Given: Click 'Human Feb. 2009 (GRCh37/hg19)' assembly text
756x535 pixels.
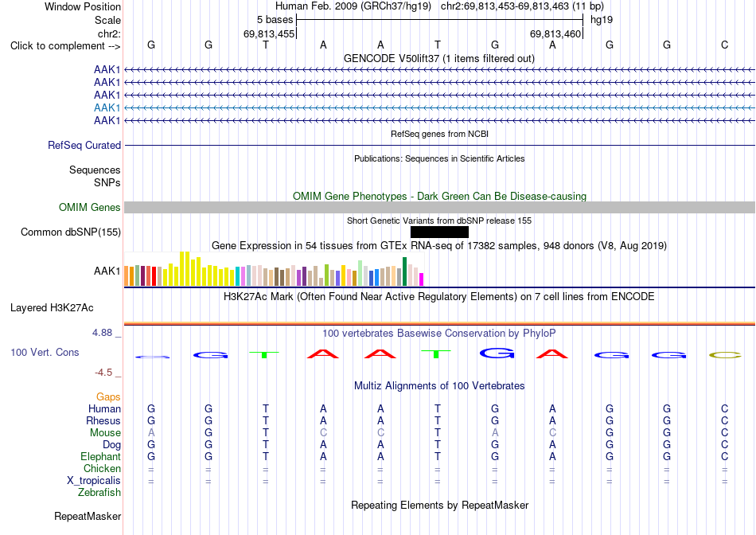Looking at the screenshot, I should point(353,6).
